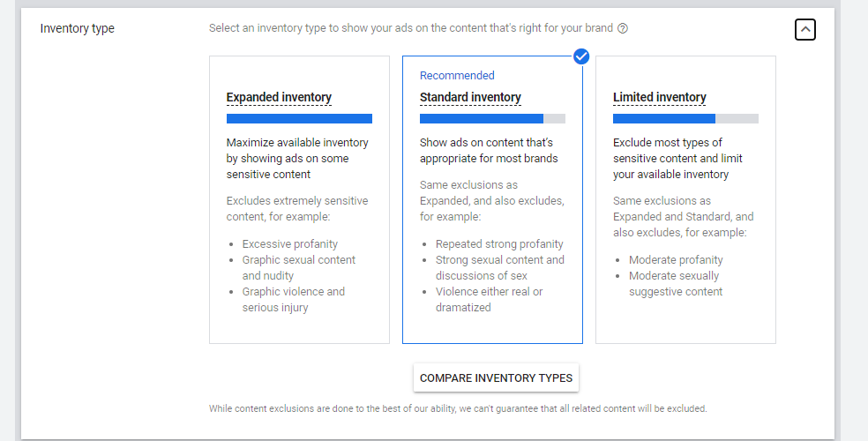Click the Standard inventory heading
Image resolution: width=868 pixels, height=441 pixels.
(x=470, y=97)
